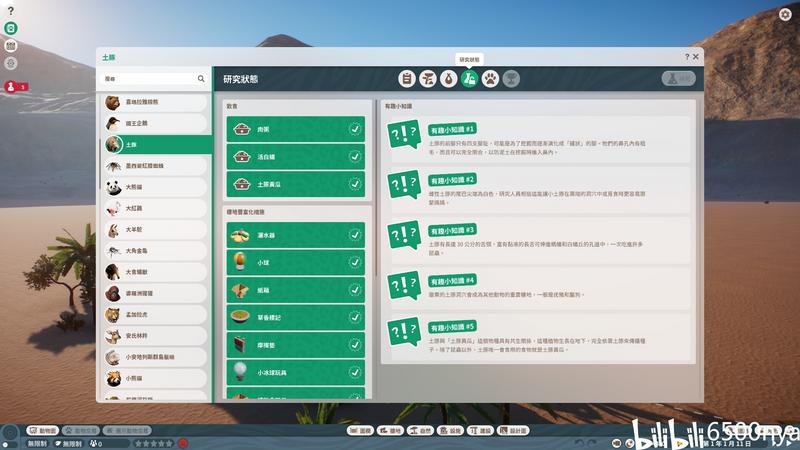Click the 有趣小知識 #1 fact label
Screen dimensions: 800x450
453,130
